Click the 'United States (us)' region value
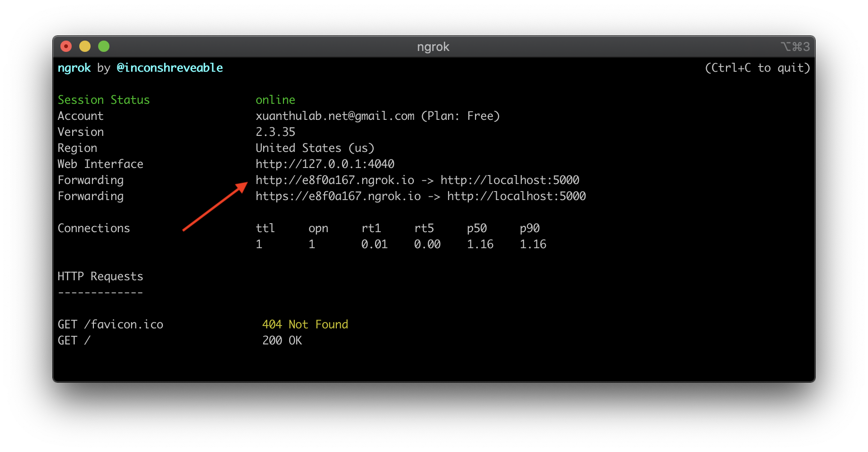Viewport: 868px width, 452px height. point(315,148)
